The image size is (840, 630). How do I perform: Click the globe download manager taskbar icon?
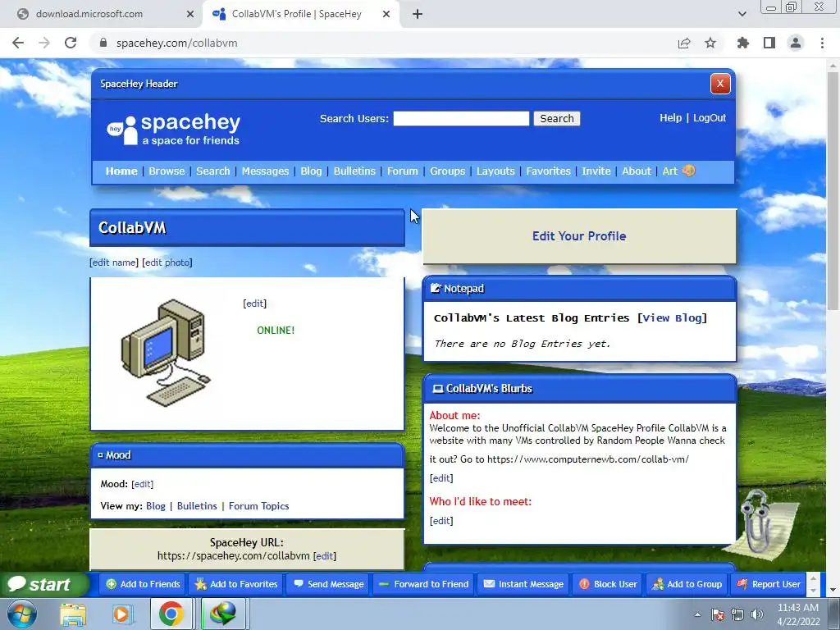[223, 614]
